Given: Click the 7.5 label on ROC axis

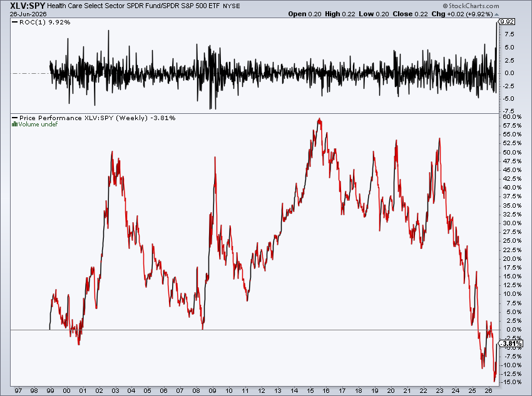Looking at the screenshot, I should click(509, 34).
